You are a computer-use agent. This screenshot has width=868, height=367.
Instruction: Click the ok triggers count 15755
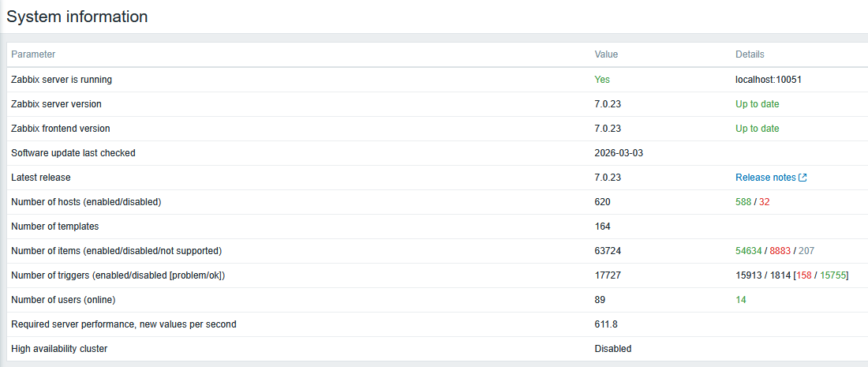(832, 275)
